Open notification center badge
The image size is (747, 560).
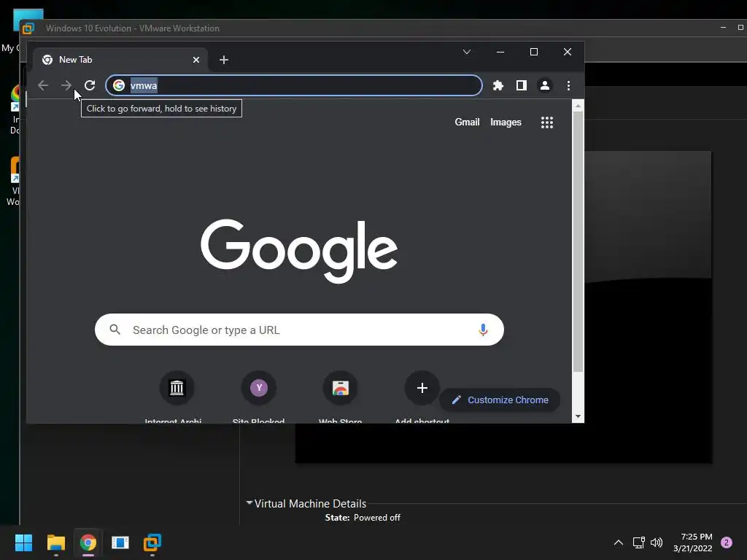click(x=727, y=542)
